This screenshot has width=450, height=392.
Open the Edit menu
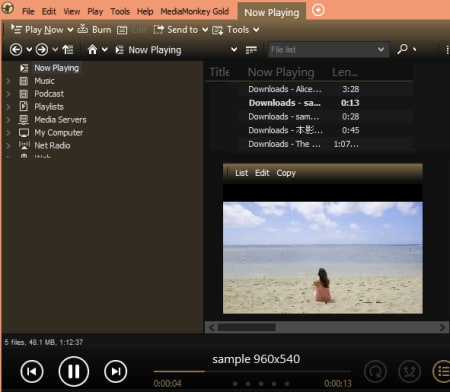click(x=49, y=12)
